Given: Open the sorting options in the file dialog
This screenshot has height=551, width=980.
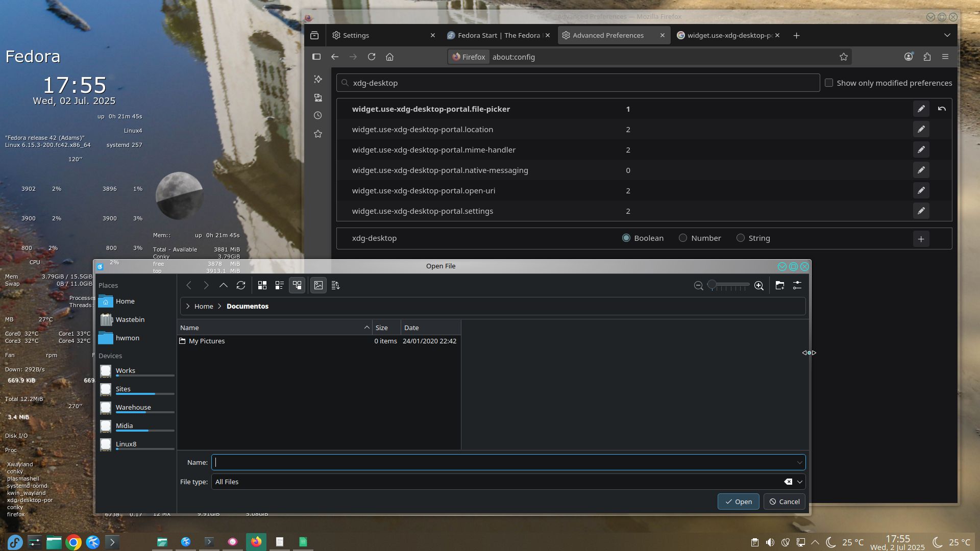Looking at the screenshot, I should coord(336,285).
